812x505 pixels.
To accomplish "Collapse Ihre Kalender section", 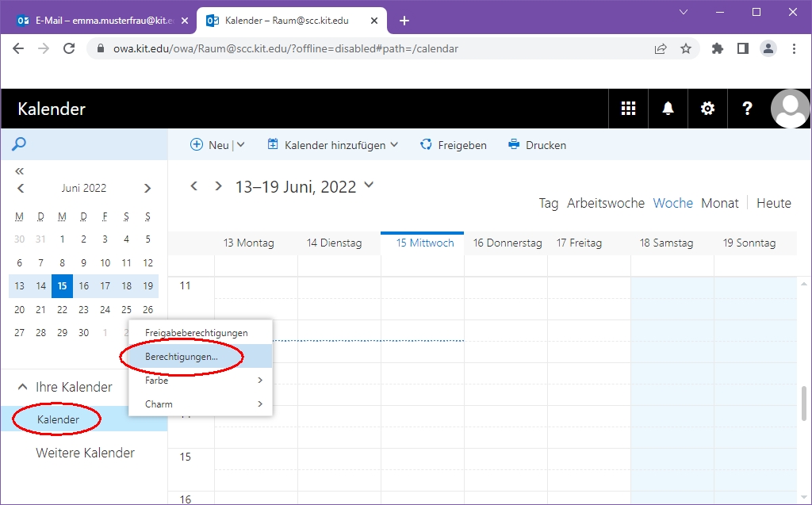I will [21, 387].
